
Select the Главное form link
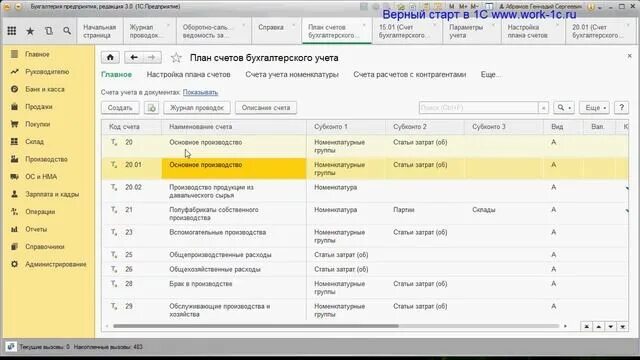point(116,75)
